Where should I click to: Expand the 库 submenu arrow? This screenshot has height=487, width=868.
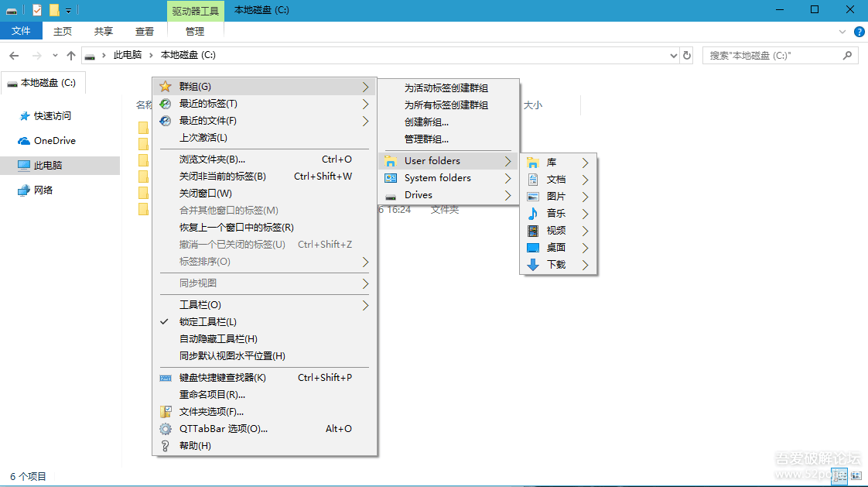pos(585,163)
